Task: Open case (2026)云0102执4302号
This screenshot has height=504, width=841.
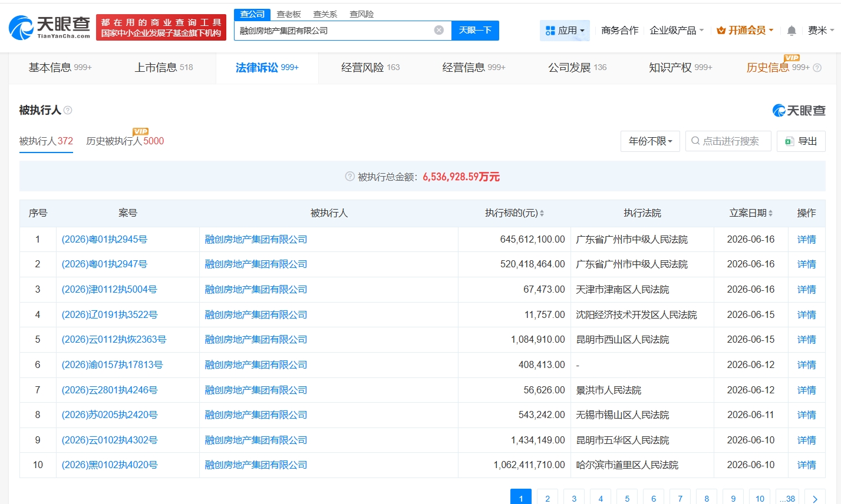Action: click(x=110, y=440)
